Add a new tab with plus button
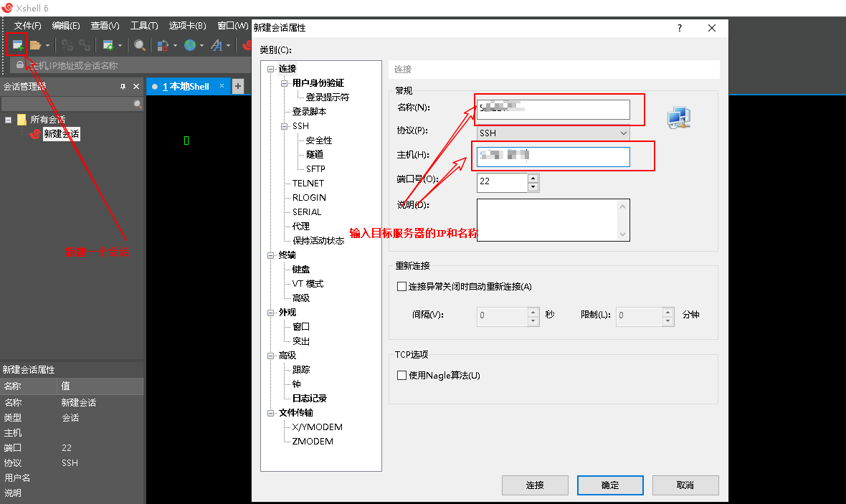Screen dimensions: 846x504 coord(238,86)
